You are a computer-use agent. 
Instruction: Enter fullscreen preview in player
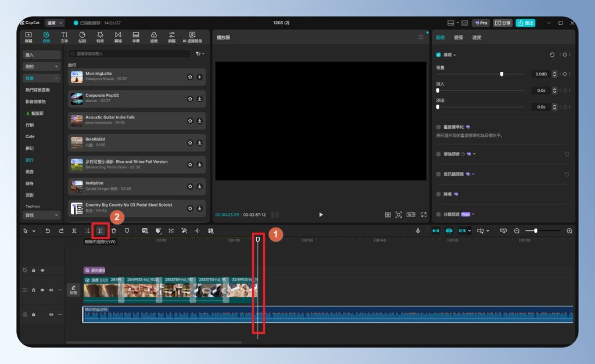[424, 214]
